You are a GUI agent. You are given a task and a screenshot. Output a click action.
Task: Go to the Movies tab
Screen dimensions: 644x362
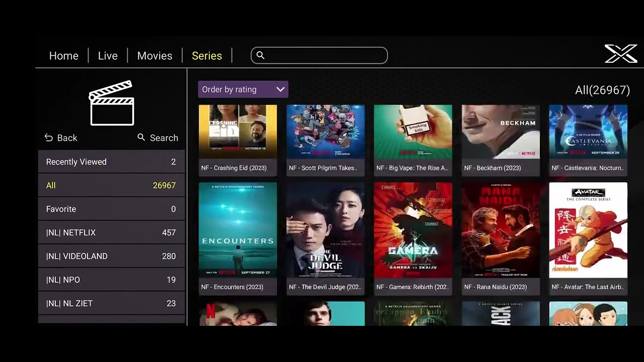pos(155,56)
